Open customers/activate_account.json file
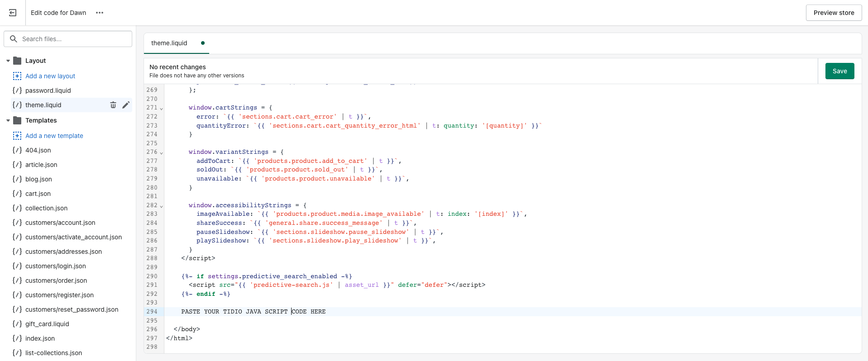 click(x=73, y=237)
